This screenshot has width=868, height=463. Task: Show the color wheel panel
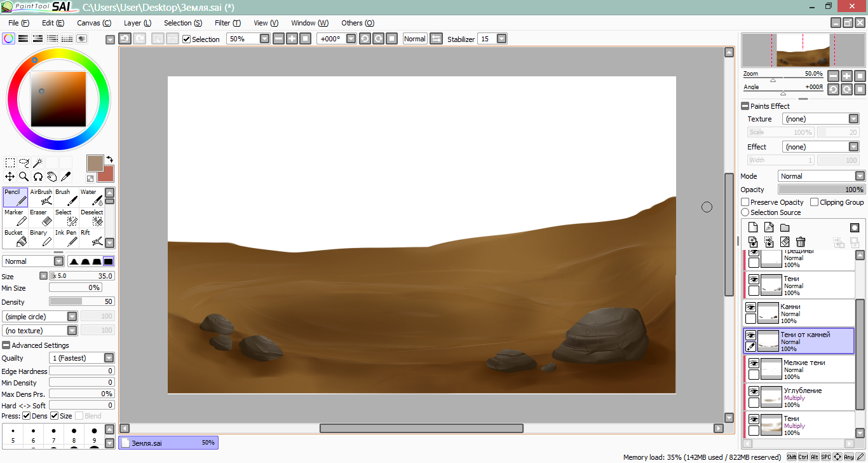point(9,39)
